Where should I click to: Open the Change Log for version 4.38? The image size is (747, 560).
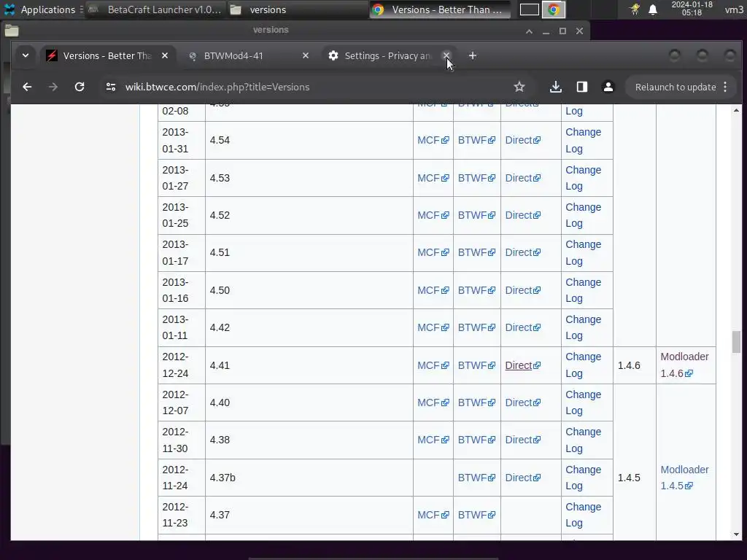[583, 440]
